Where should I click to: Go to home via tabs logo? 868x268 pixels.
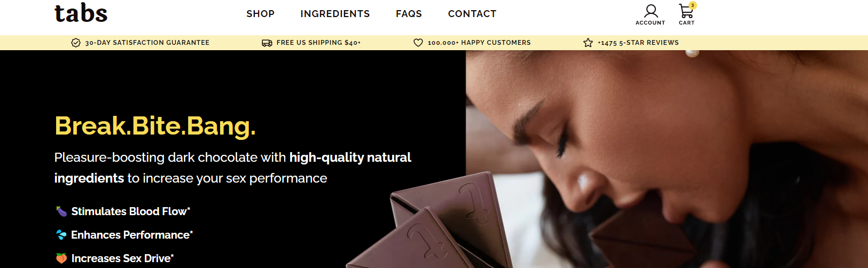pyautogui.click(x=81, y=13)
